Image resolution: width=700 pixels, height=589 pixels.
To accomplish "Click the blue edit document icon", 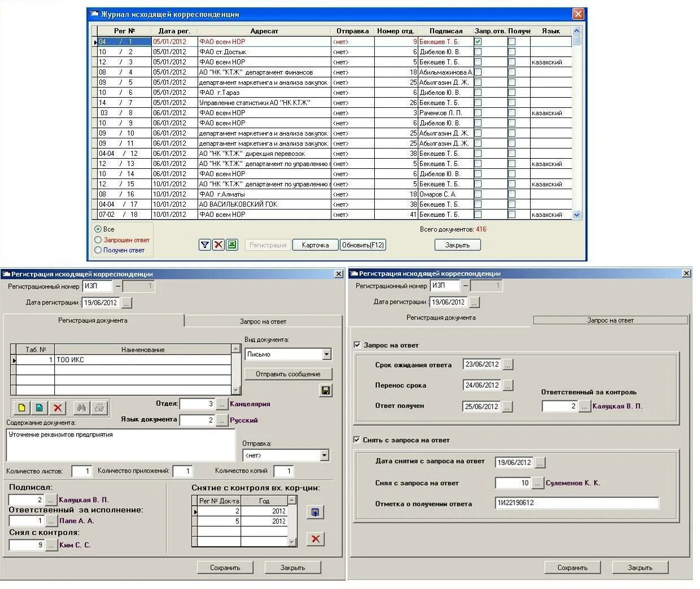I will (40, 408).
